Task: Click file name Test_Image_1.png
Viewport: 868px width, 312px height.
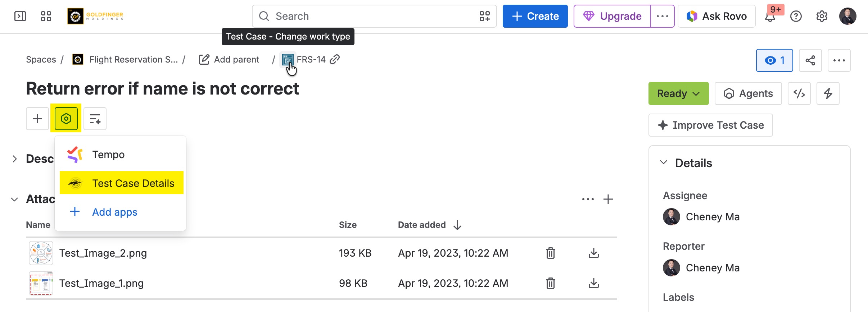Action: coord(101,283)
